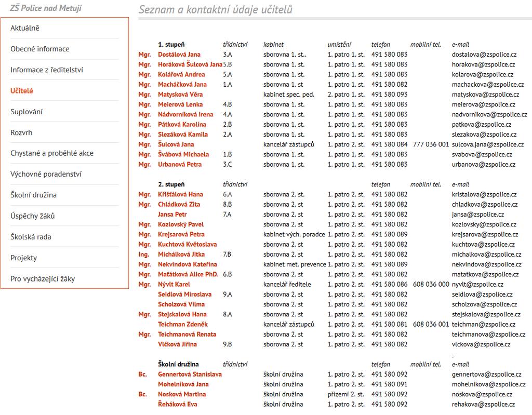Select the Učitelé menu item
The width and height of the screenshot is (532, 415).
coord(22,91)
